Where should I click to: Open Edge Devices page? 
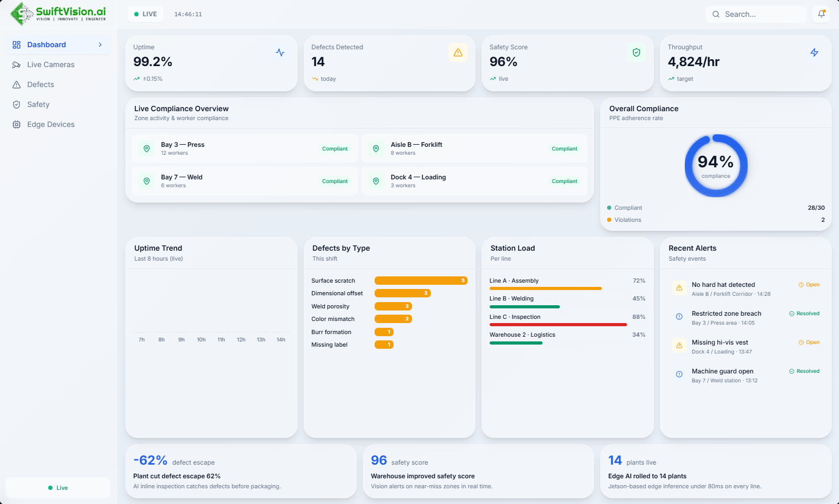tap(58, 124)
